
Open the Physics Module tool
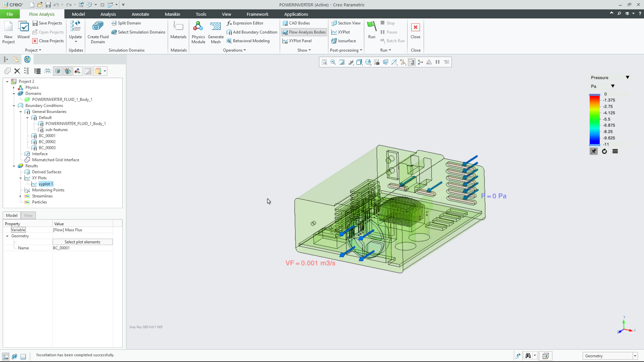coord(198,32)
